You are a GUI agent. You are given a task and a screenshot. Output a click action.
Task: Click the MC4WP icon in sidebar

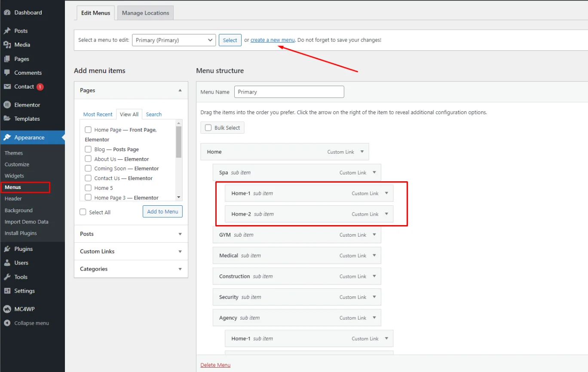7,309
